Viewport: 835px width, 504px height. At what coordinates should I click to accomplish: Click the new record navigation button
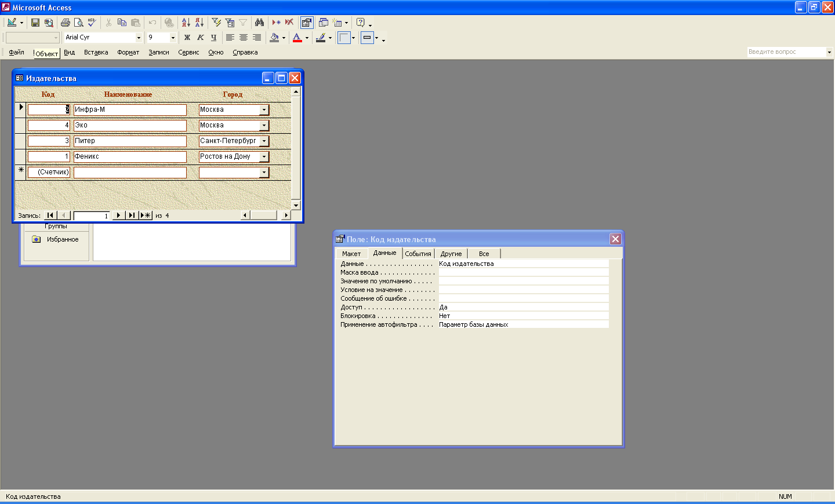(146, 216)
